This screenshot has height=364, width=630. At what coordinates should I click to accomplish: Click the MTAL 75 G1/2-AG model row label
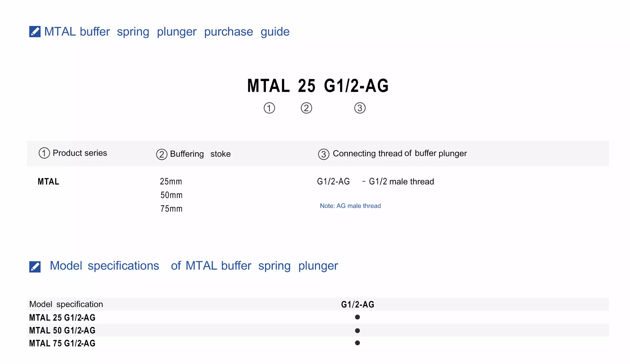pos(62,343)
